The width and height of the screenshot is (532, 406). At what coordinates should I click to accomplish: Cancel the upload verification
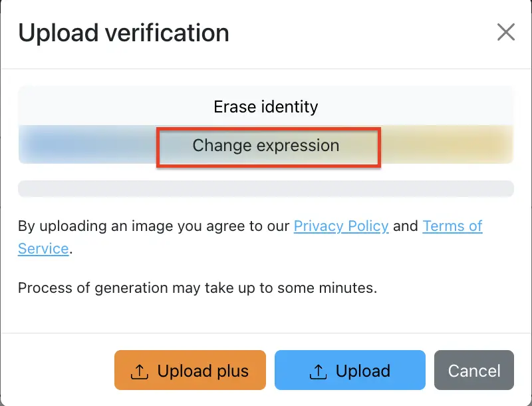coord(473,371)
